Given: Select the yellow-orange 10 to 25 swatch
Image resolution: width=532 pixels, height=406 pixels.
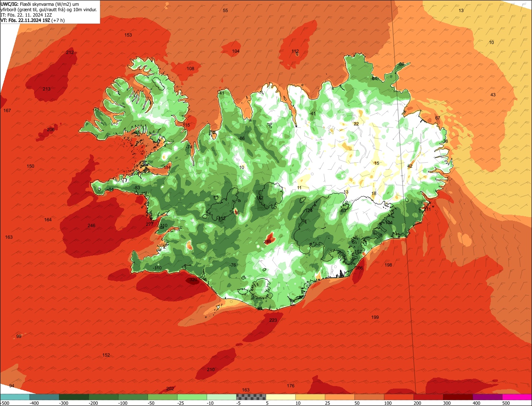Looking at the screenshot, I should click(310, 397).
